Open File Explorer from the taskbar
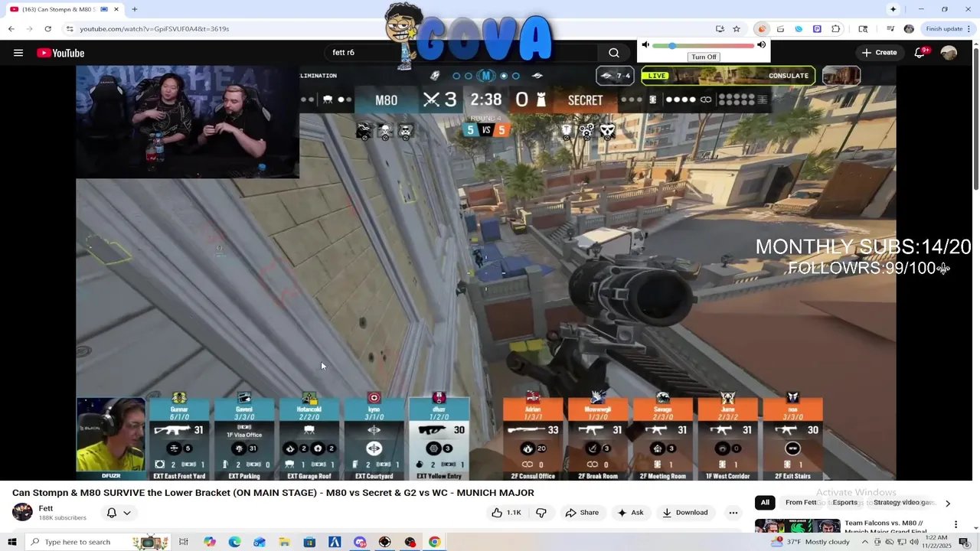Image resolution: width=980 pixels, height=551 pixels. (284, 542)
